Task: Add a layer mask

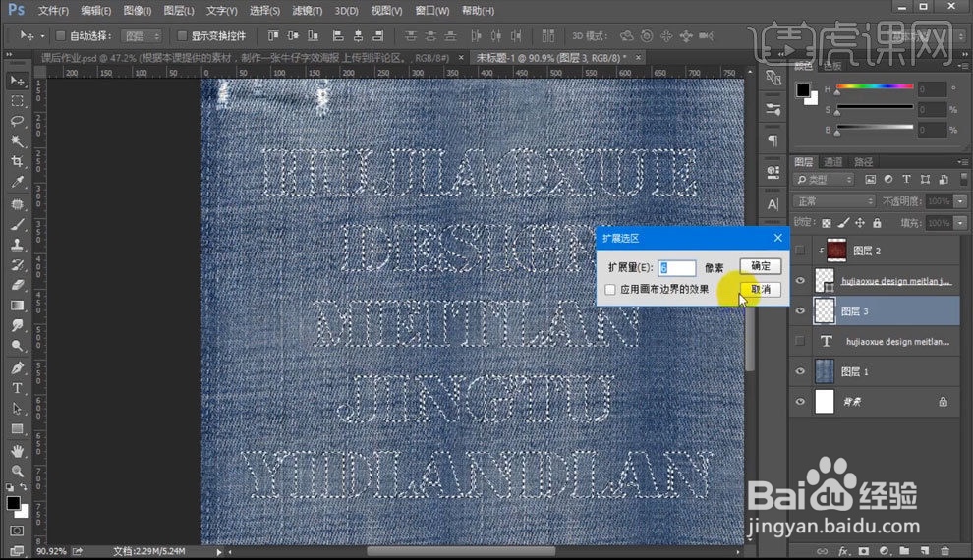Action: pos(863,551)
